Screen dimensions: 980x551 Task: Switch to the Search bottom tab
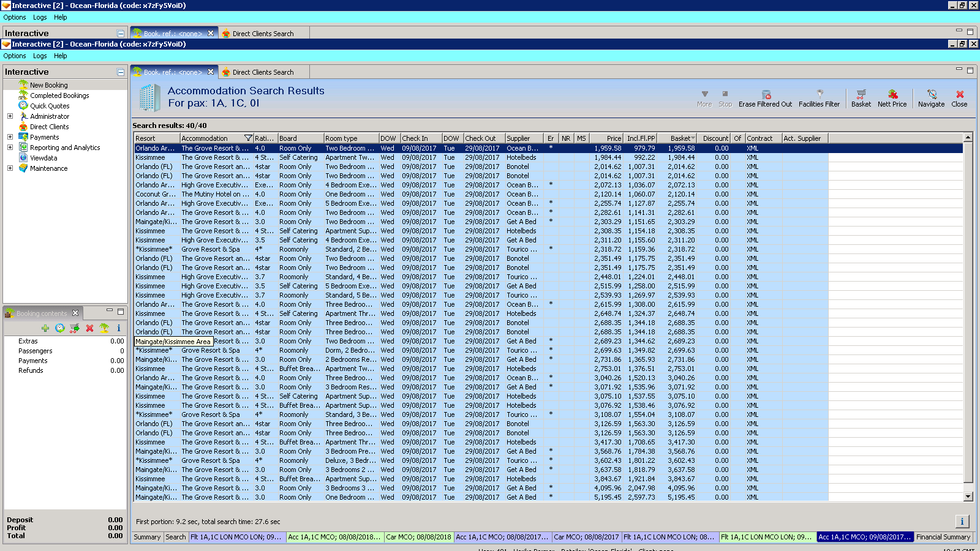coord(176,537)
